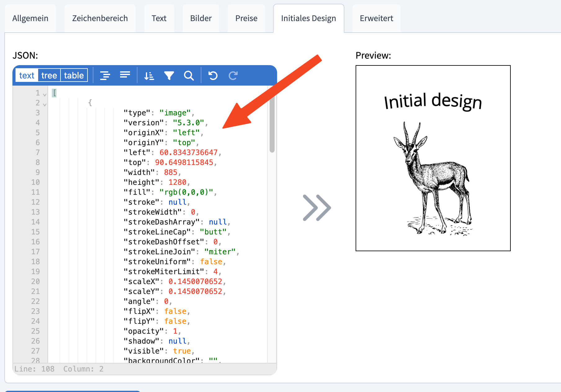Click the scaleX value 0.1450070652
Viewport: 561px width, 392px height.
pyautogui.click(x=195, y=282)
